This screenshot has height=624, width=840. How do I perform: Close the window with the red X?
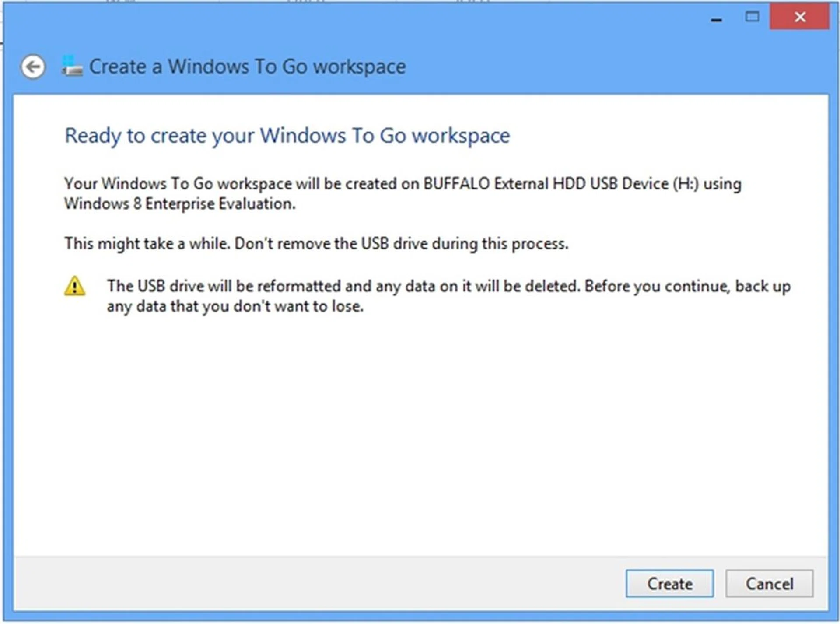(799, 17)
